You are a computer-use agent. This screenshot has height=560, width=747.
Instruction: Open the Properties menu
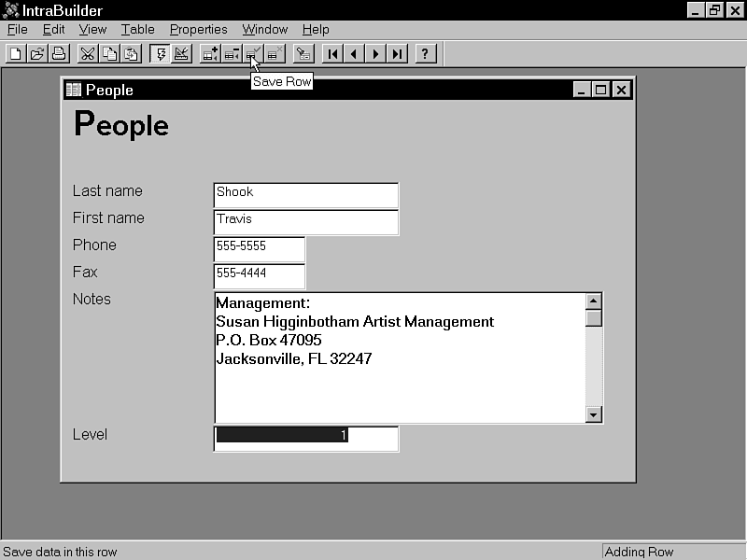coord(198,29)
